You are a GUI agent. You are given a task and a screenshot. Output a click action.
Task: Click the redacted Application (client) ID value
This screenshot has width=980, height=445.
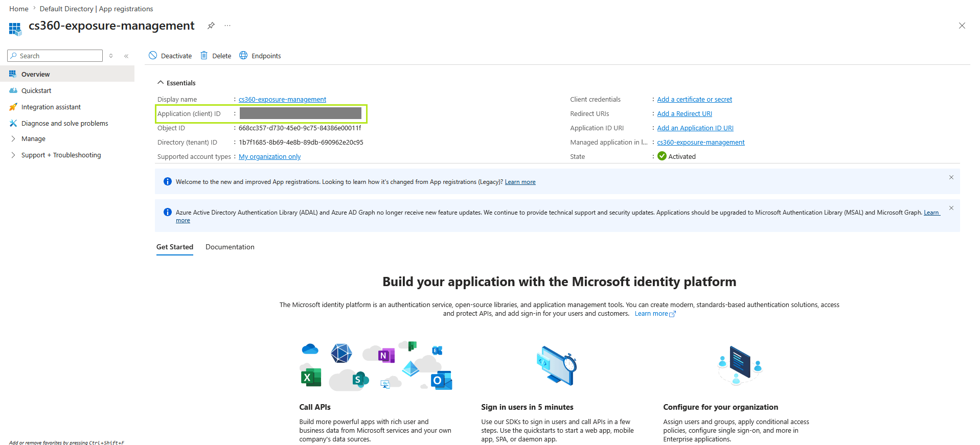coord(301,113)
